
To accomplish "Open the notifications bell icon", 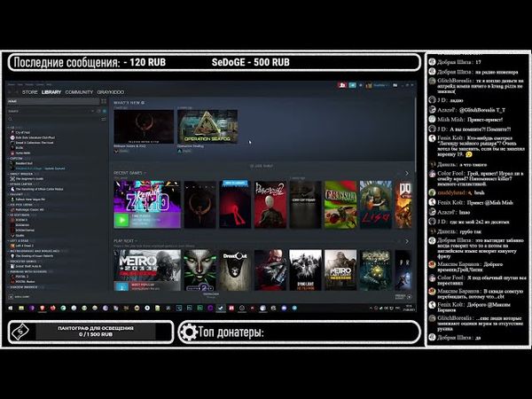I will click(361, 85).
